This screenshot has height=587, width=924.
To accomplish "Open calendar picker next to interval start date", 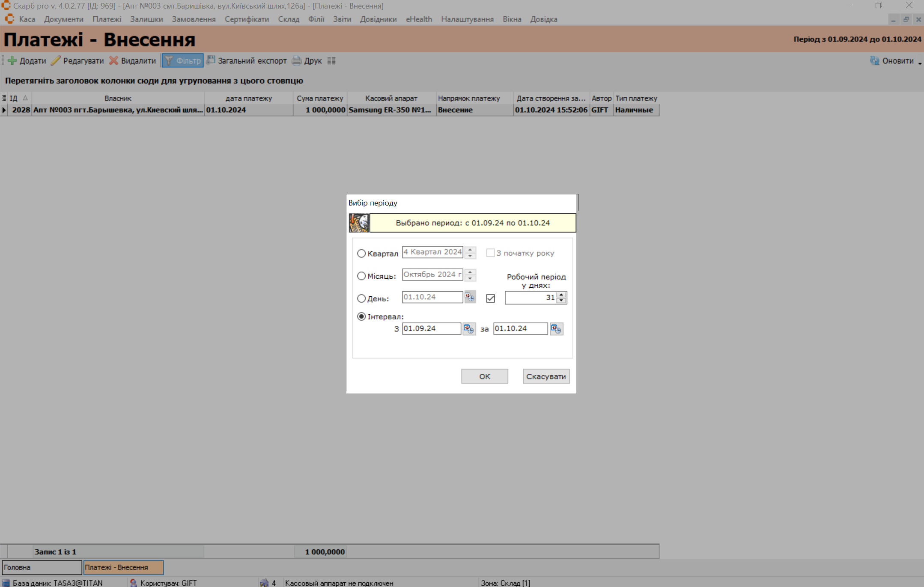I will coord(469,329).
